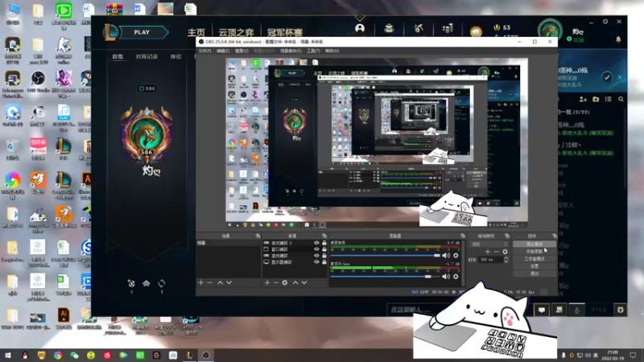Open the Windows Start button

pos(8,356)
